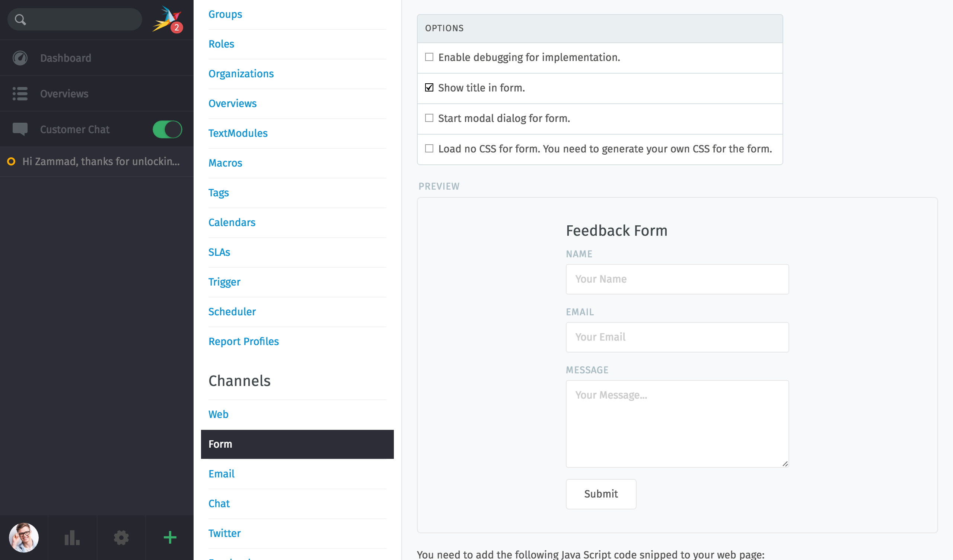Open the Groups settings page
Viewport: 953px width, 560px height.
point(226,14)
